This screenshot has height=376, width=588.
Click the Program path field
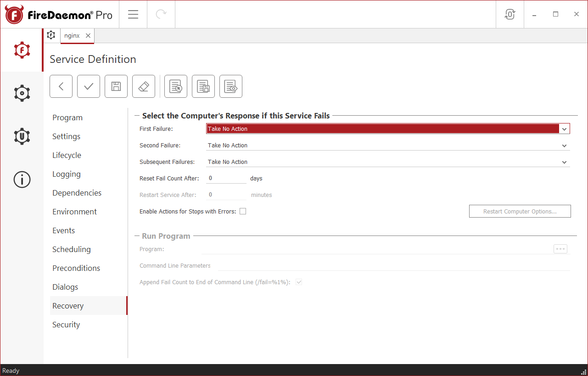376,249
